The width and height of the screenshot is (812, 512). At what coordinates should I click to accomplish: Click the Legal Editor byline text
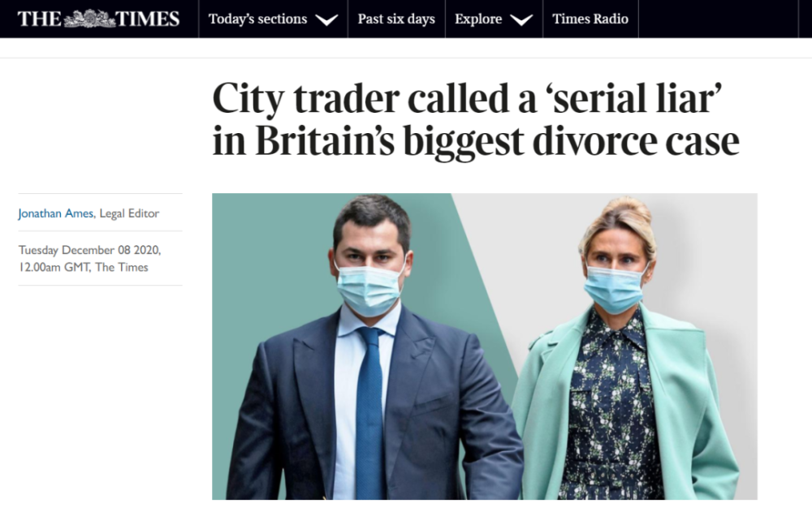(129, 213)
